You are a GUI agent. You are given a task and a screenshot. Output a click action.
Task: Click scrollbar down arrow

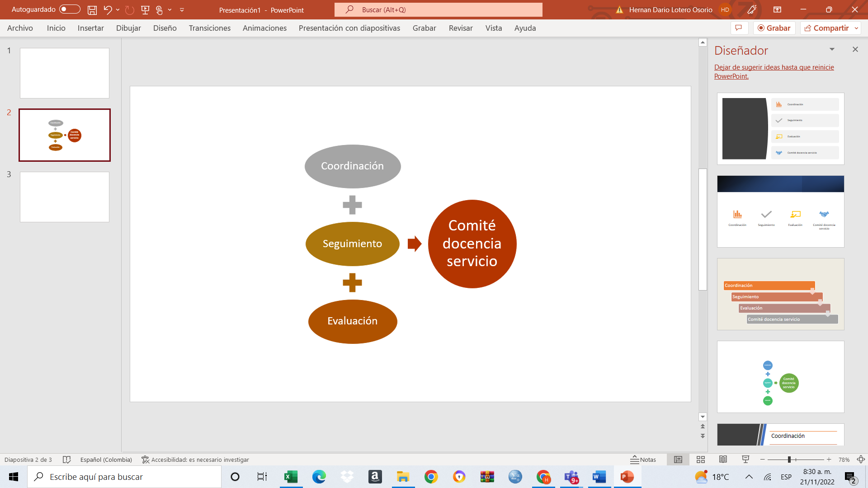(x=703, y=417)
